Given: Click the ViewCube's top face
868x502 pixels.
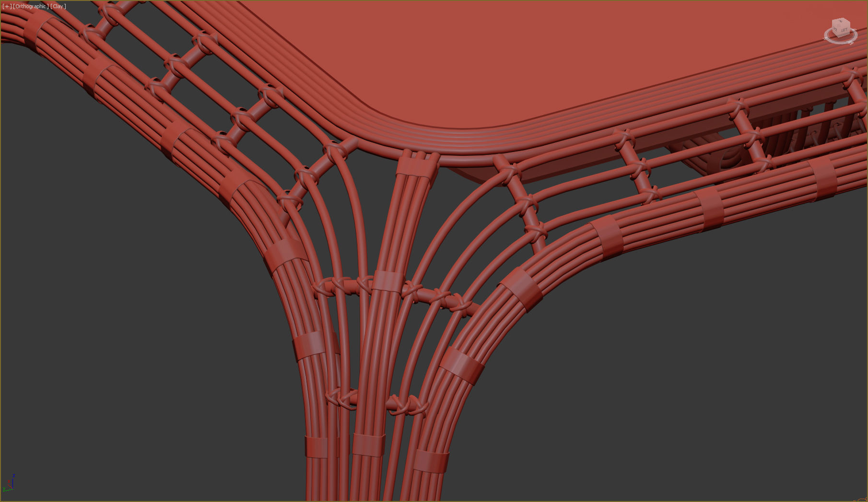Looking at the screenshot, I should pyautogui.click(x=841, y=21).
